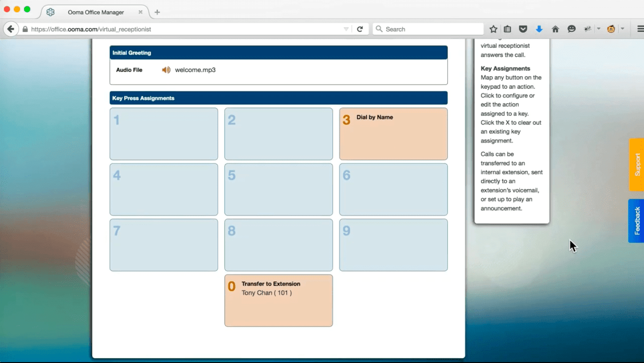Open the blue downloads arrow
The height and width of the screenshot is (363, 644).
[539, 29]
